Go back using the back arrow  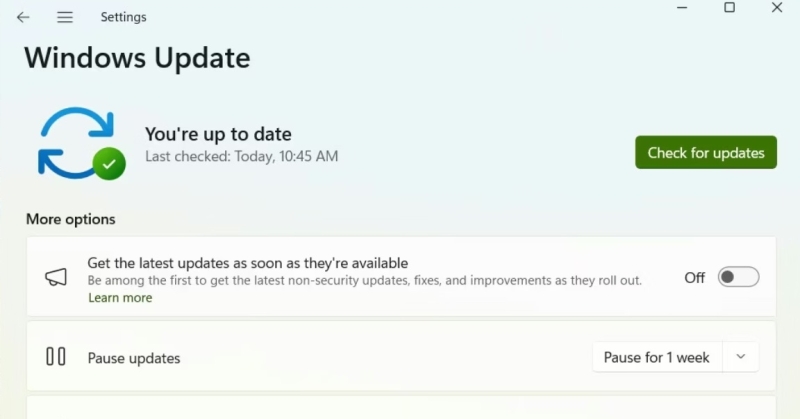tap(23, 17)
